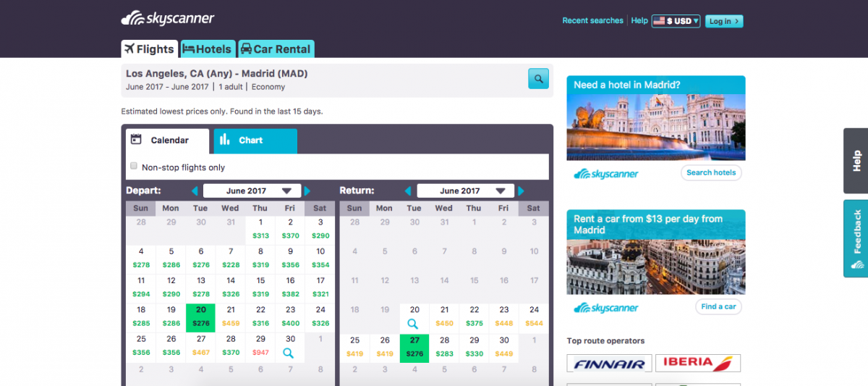The height and width of the screenshot is (386, 868).
Task: Click magnifier icon on depart June 30
Action: click(289, 353)
